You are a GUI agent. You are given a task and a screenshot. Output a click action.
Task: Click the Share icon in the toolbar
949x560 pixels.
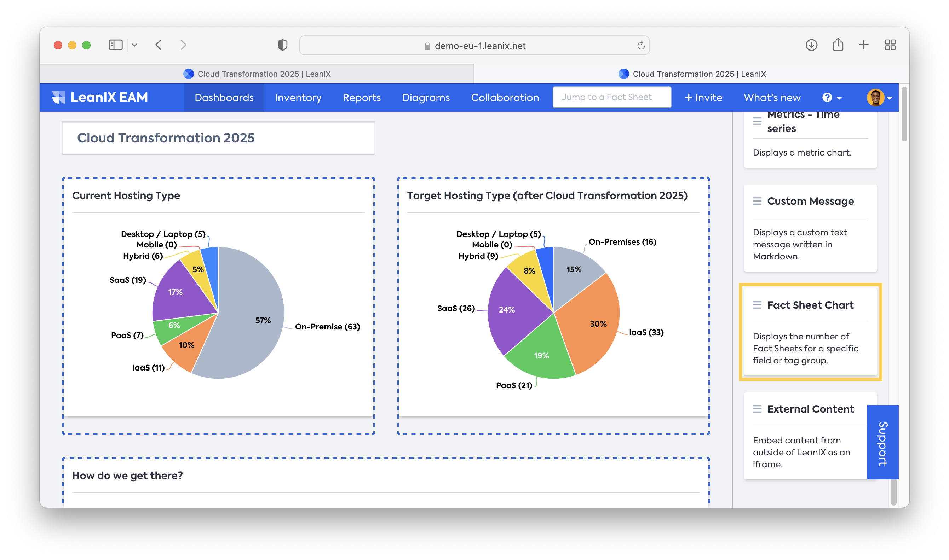tap(838, 45)
